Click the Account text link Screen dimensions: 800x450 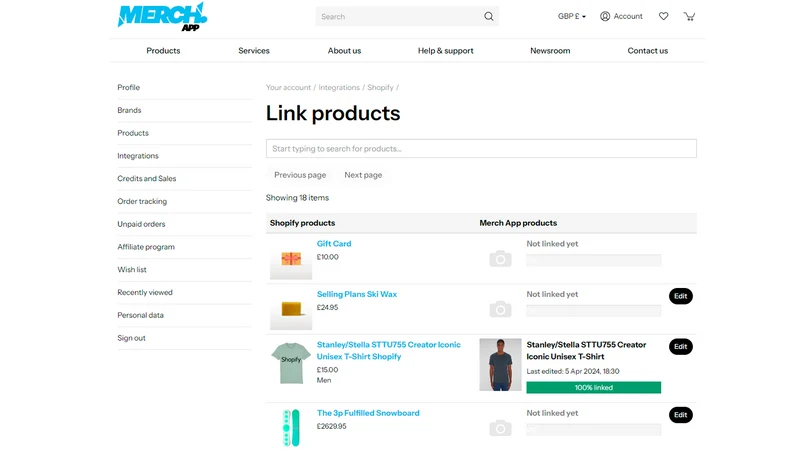tap(628, 16)
